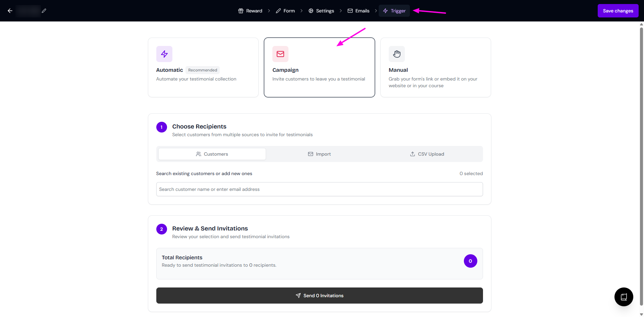Click the step 1 number badge
This screenshot has width=644, height=317.
tap(161, 127)
